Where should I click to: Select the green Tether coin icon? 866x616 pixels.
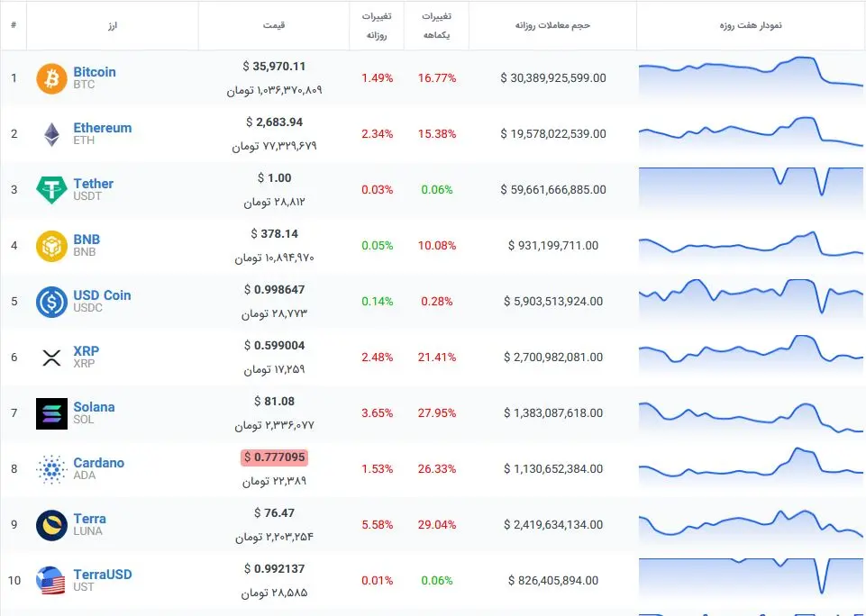click(x=51, y=190)
